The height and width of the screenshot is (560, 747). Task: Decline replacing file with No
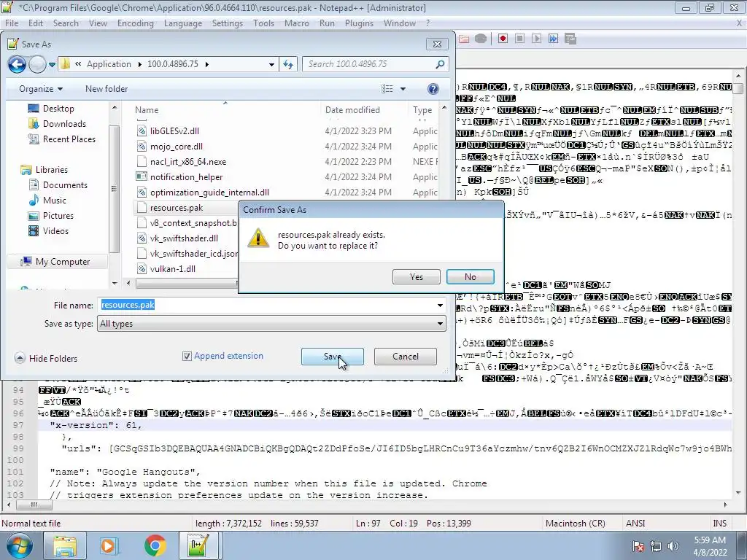(x=471, y=276)
